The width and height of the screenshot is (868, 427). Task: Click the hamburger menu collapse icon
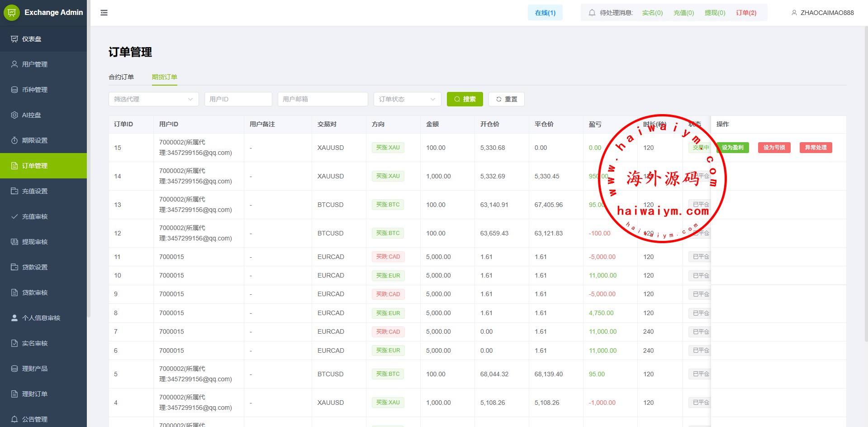(104, 13)
